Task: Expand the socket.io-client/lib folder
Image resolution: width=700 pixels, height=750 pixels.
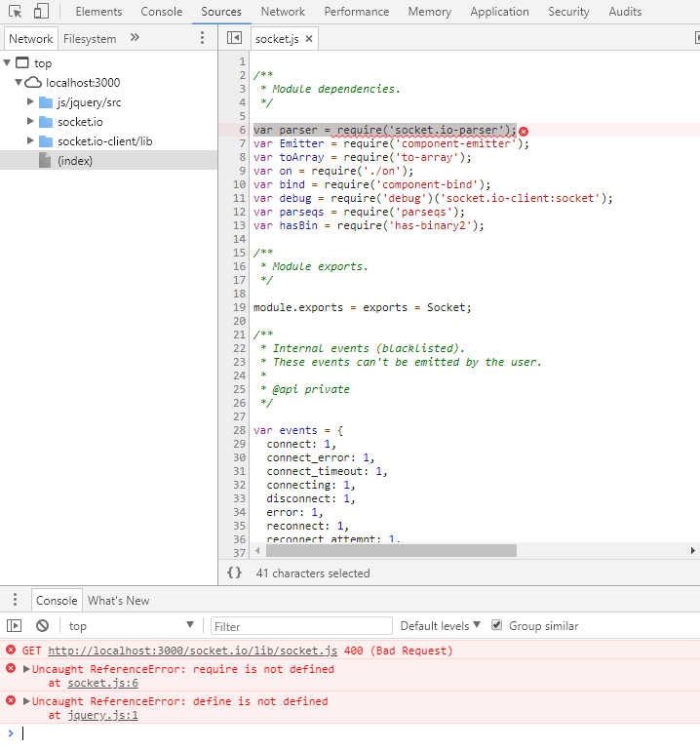Action: pyautogui.click(x=30, y=140)
